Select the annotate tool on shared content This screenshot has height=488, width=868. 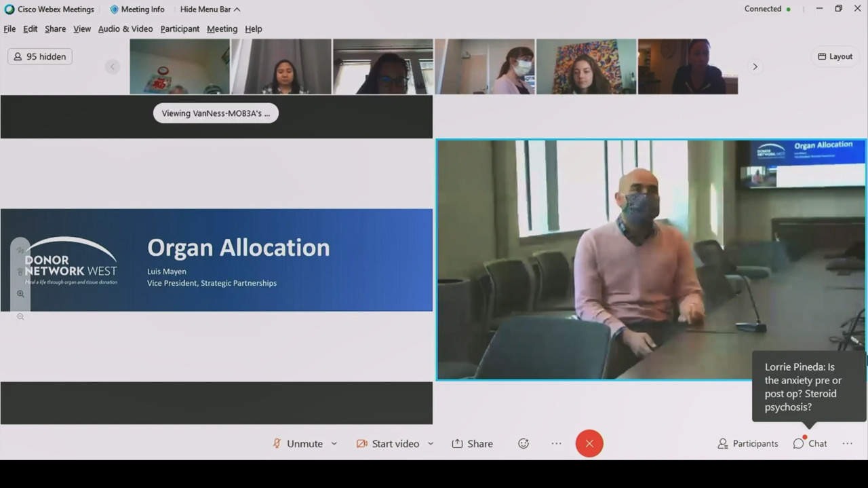[20, 251]
